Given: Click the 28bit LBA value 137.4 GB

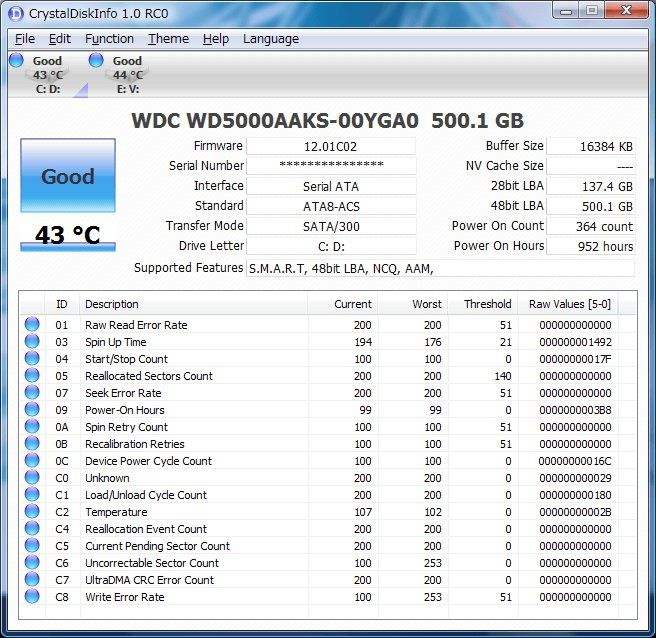Looking at the screenshot, I should [x=591, y=186].
